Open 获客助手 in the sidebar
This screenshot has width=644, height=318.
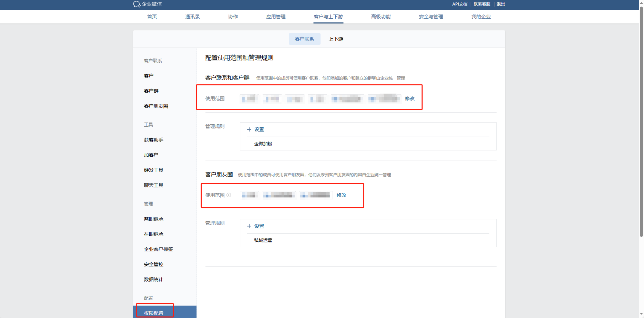coord(154,140)
